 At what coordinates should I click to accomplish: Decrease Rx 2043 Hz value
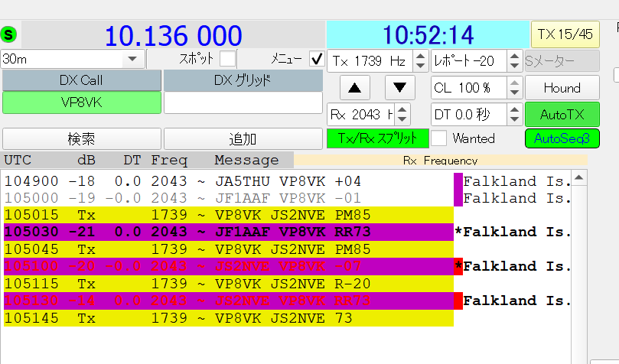[402, 119]
